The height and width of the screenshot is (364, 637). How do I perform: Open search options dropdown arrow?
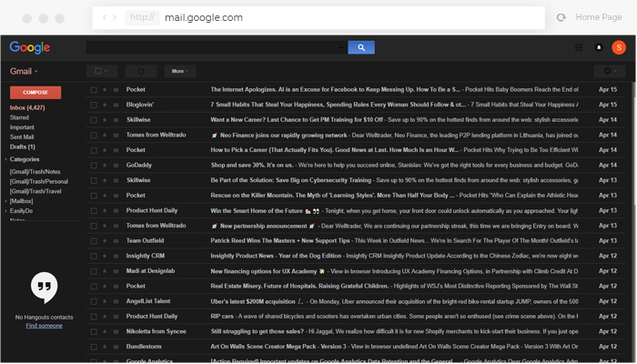341,48
